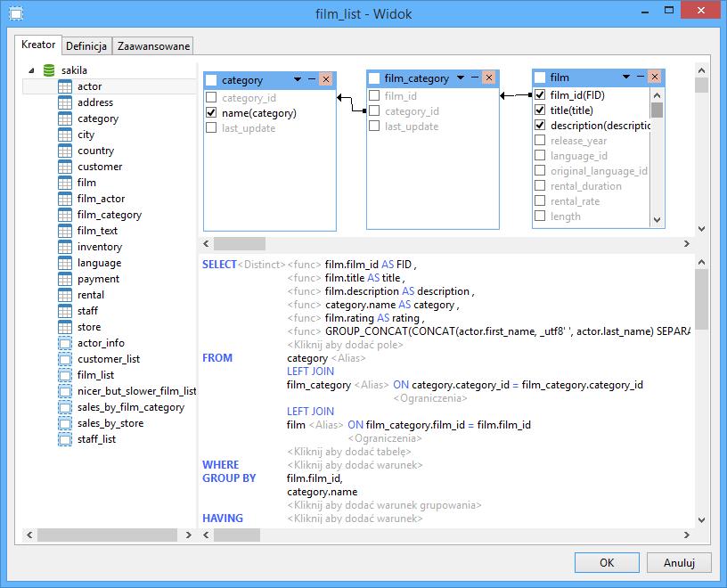The image size is (727, 588).
Task: Open the film_category table dropdown arrow
Action: 461,78
